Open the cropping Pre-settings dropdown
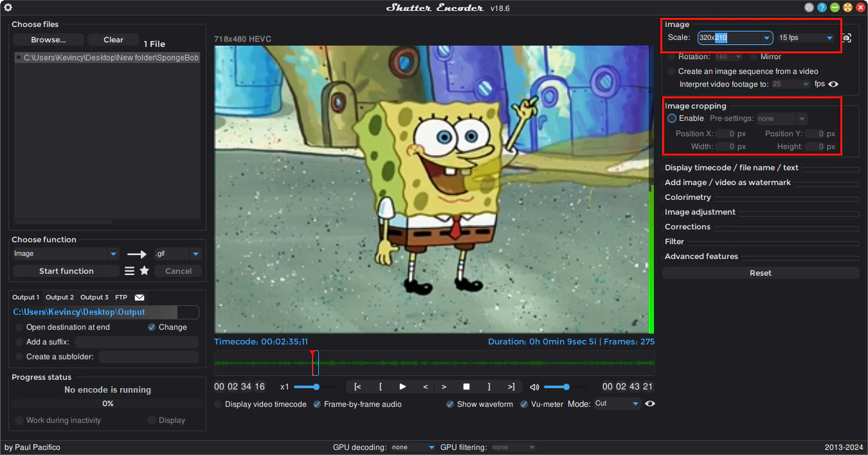Screen dimensions: 868x455 [x=801, y=118]
